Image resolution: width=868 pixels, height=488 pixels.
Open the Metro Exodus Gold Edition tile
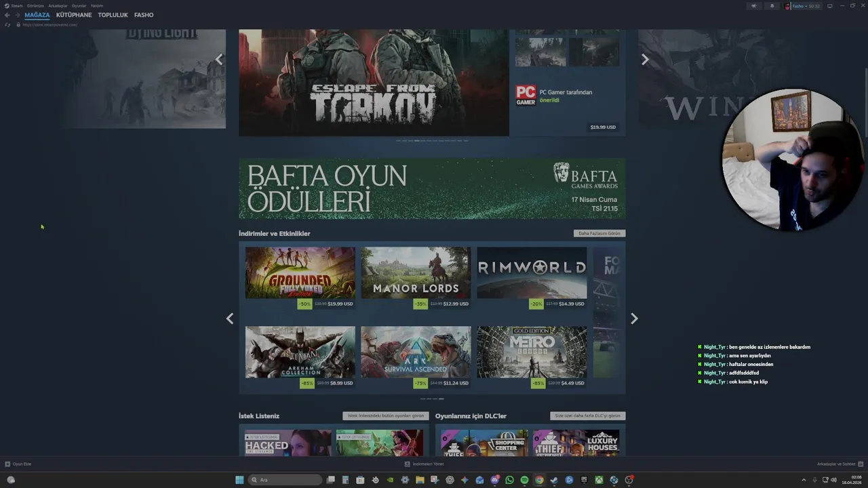point(532,357)
